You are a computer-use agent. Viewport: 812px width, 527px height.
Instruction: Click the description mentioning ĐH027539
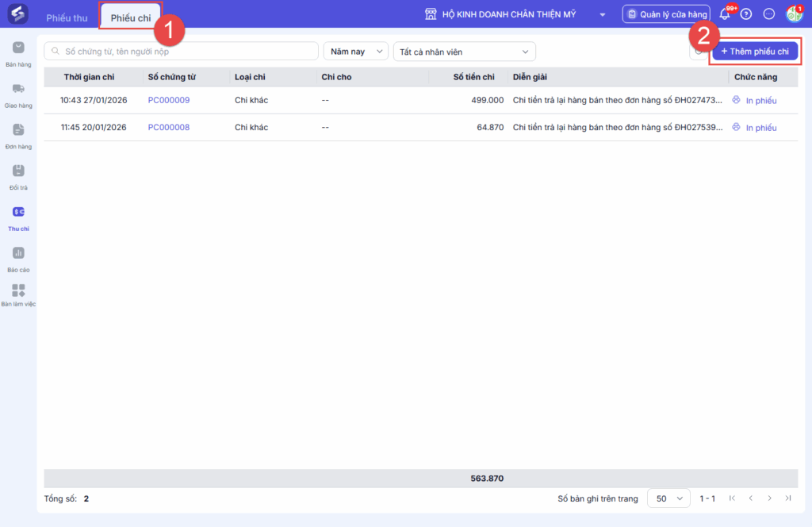pos(618,127)
